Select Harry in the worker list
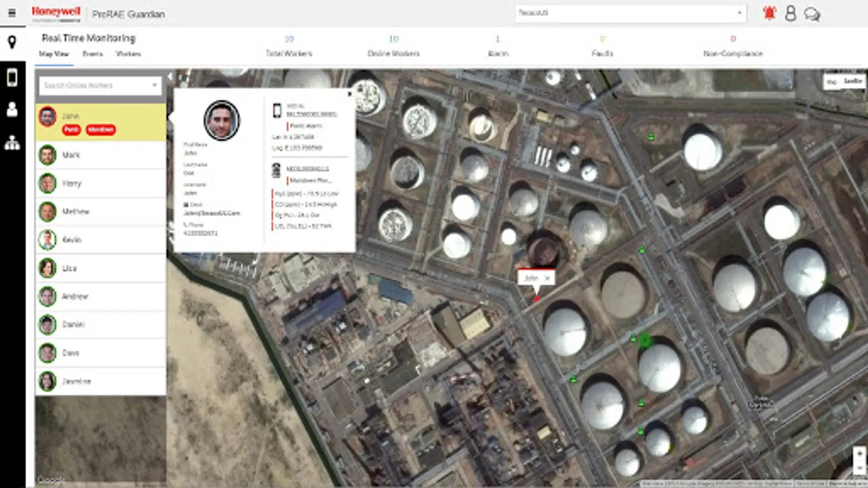This screenshot has width=868, height=488. [101, 184]
